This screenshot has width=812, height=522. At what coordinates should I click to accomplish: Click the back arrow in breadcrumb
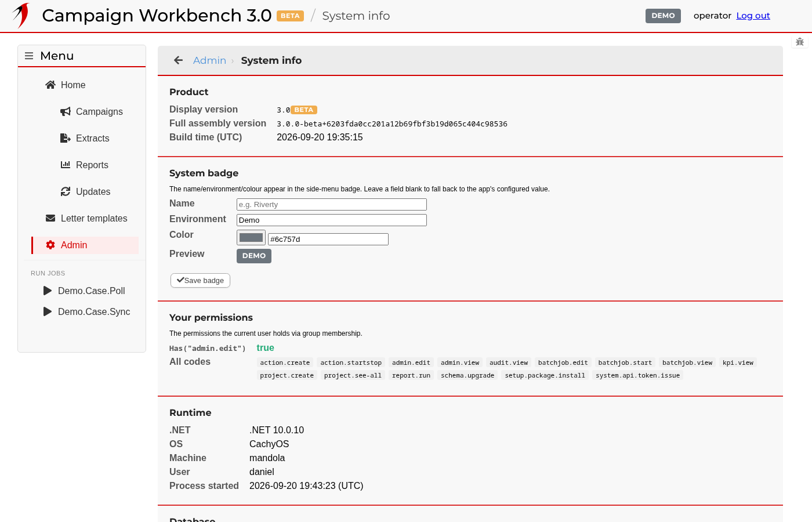pyautogui.click(x=179, y=60)
